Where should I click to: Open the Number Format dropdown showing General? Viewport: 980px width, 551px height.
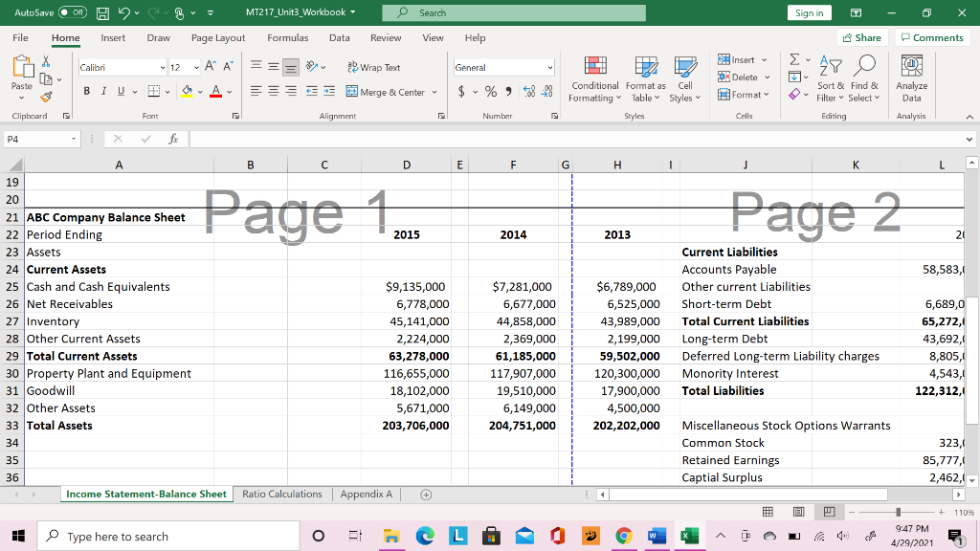pos(504,67)
